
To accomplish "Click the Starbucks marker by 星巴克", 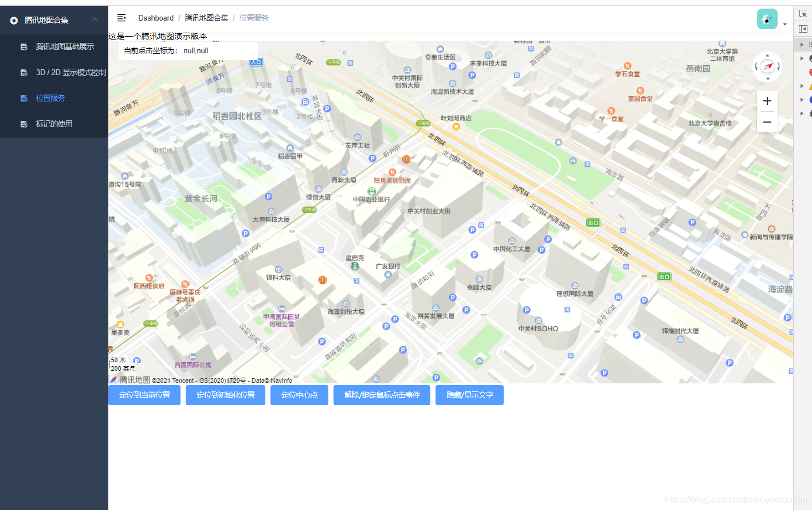I will point(355,266).
